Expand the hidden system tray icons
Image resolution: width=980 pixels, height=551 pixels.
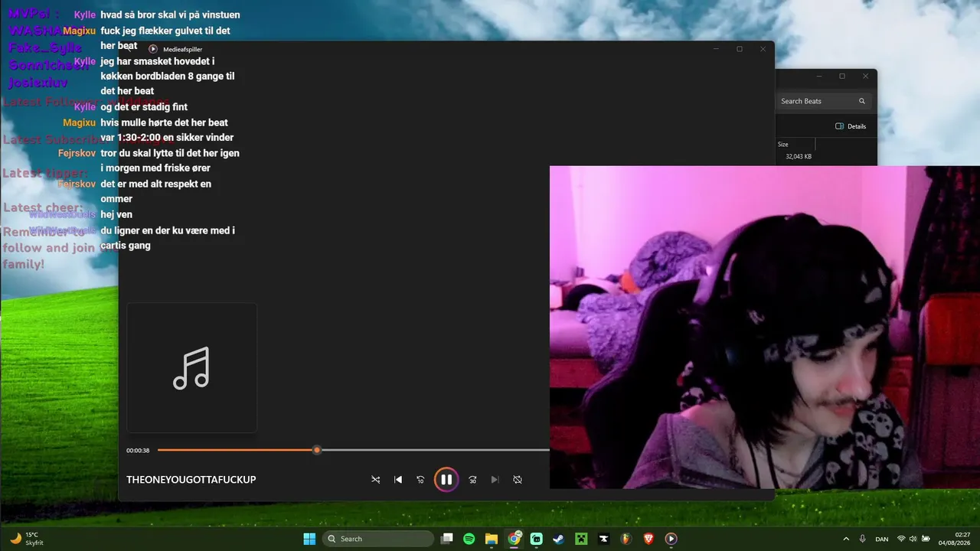click(x=846, y=539)
